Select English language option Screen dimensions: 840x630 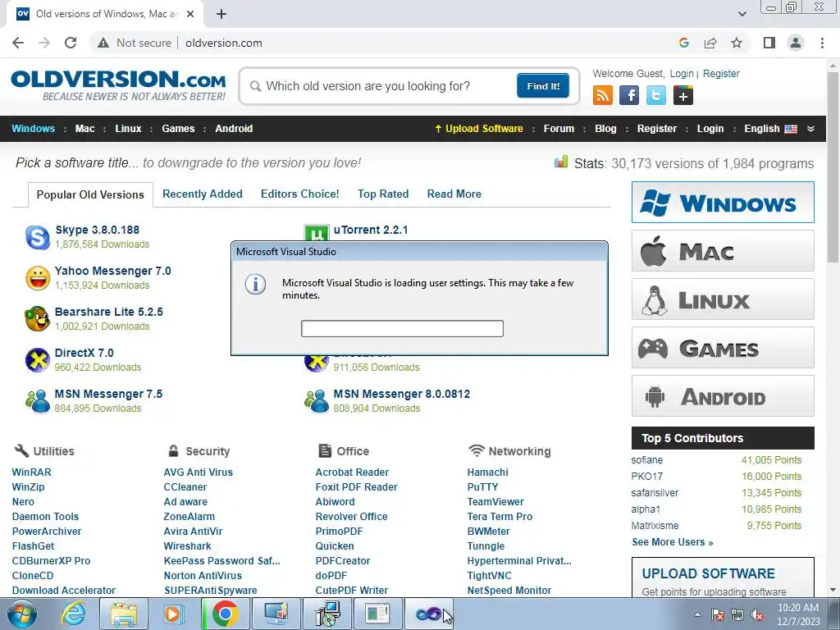[770, 129]
